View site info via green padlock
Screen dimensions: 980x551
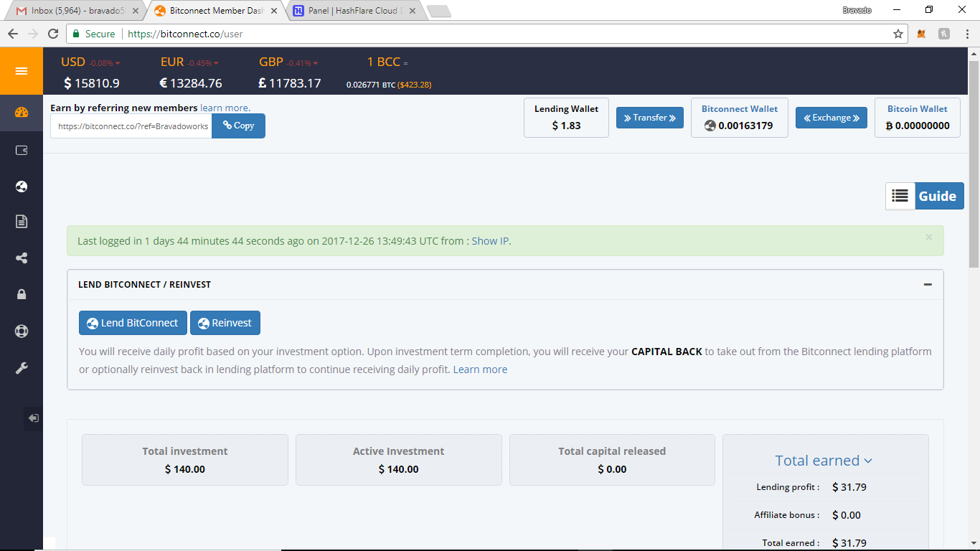[x=77, y=34]
